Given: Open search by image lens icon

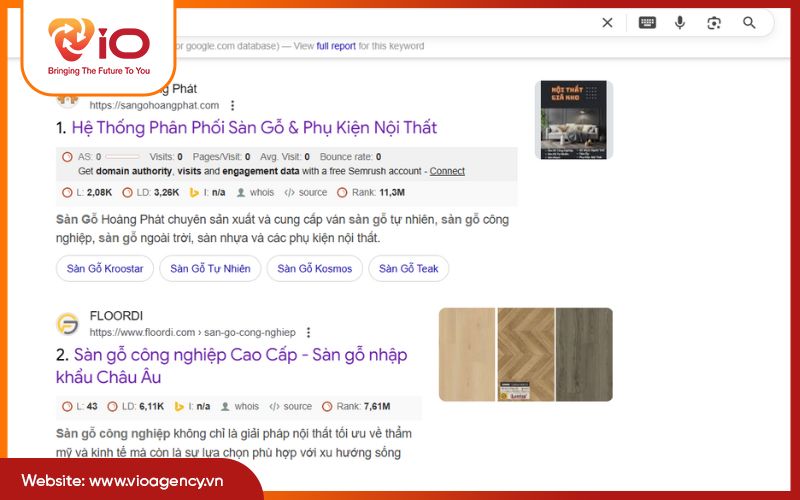Looking at the screenshot, I should coord(714,23).
